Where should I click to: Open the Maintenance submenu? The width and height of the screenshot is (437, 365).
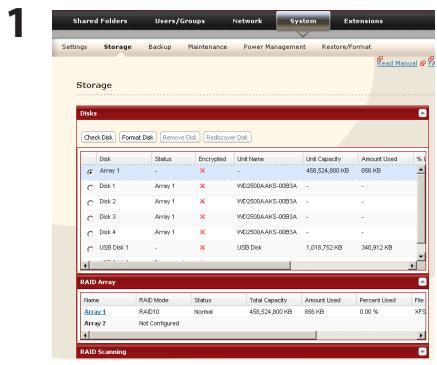[x=207, y=47]
